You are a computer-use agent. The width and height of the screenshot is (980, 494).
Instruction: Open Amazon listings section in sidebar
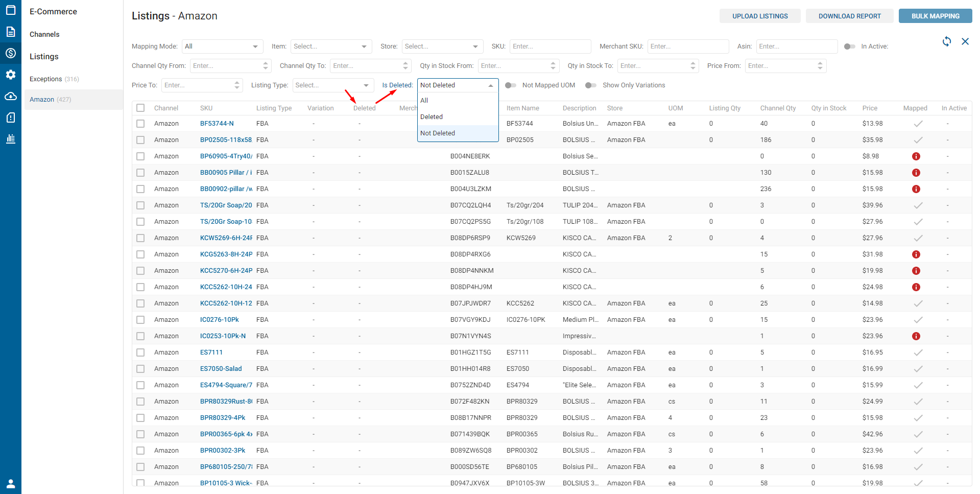click(74, 100)
